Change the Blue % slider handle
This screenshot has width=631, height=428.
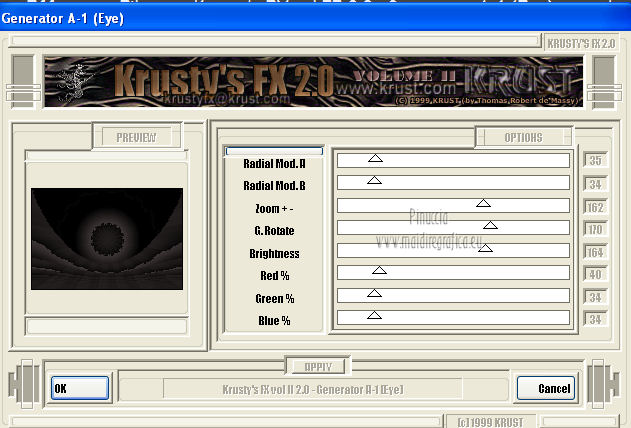[x=374, y=315]
